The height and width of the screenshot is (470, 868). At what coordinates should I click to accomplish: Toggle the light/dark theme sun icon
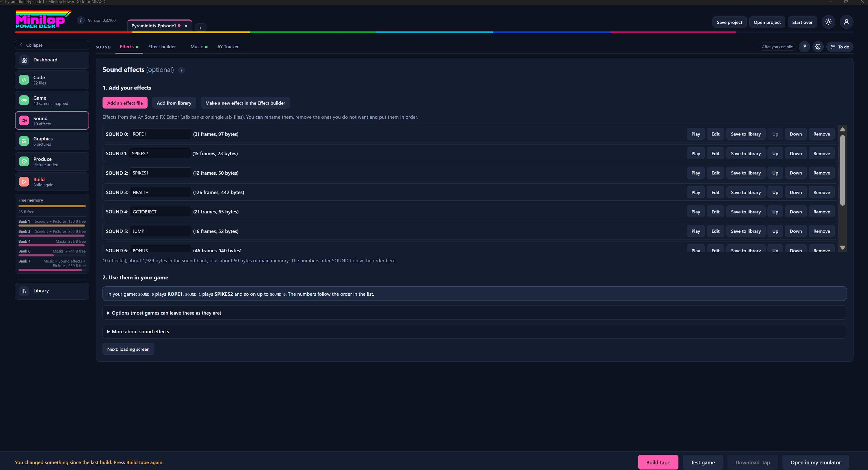[x=828, y=22]
